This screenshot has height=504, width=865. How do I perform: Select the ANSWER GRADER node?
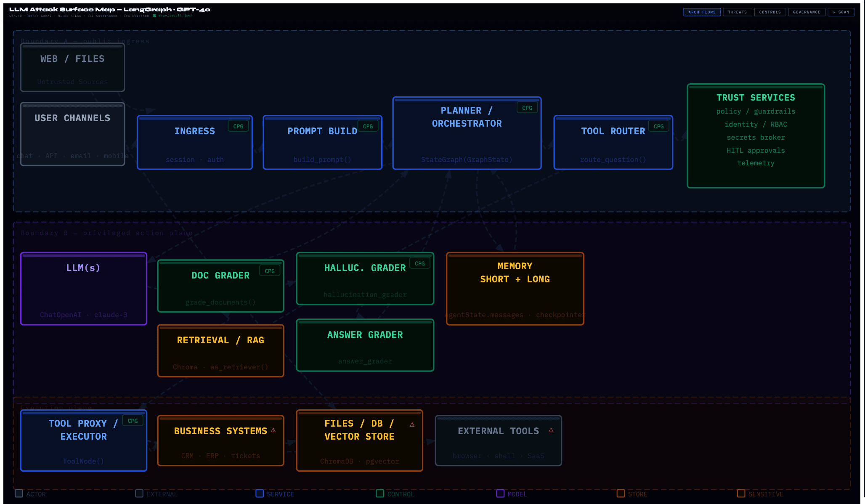pos(365,345)
